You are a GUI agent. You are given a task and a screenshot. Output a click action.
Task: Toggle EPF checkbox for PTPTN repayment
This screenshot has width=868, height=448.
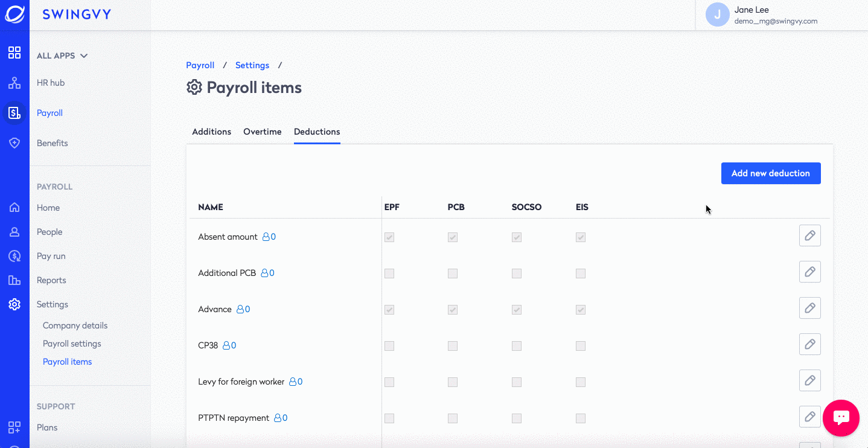tap(389, 418)
